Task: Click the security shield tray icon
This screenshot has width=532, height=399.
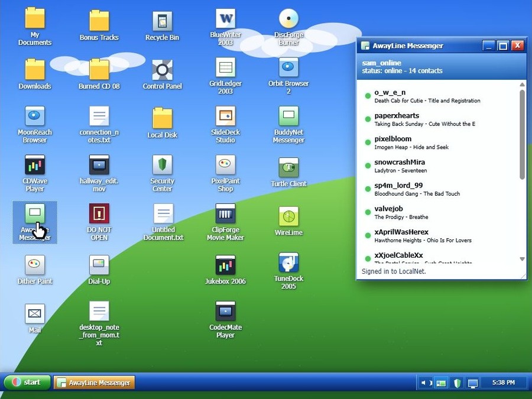Action: pos(458,383)
